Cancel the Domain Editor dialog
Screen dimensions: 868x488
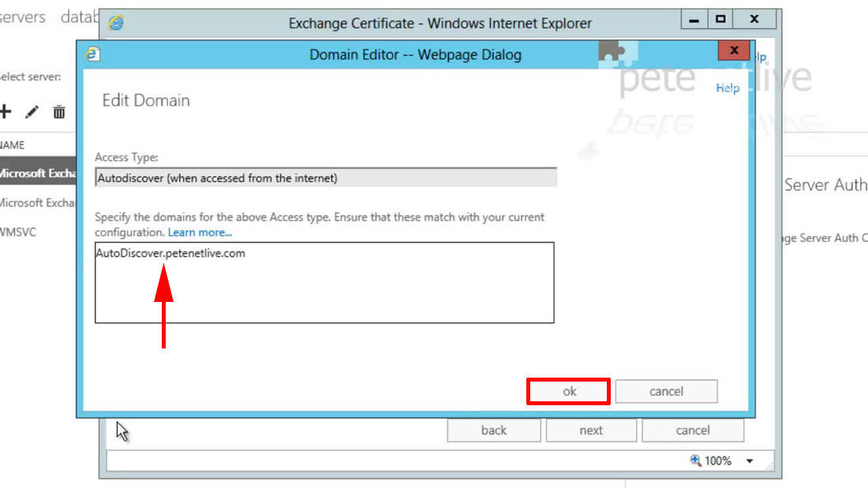666,391
